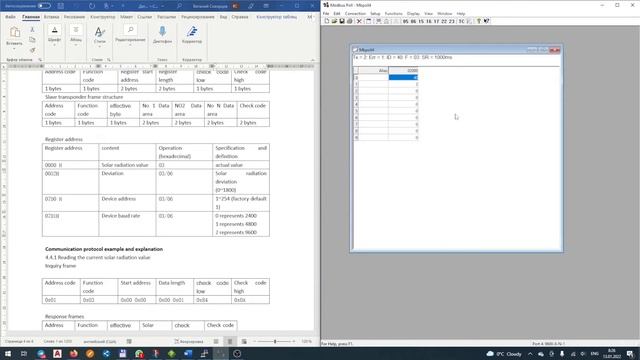Image resolution: width=640 pixels, height=360 pixels.
Task: Click function 22 button in Modbus Poll toolbar
Action: click(x=444, y=21)
